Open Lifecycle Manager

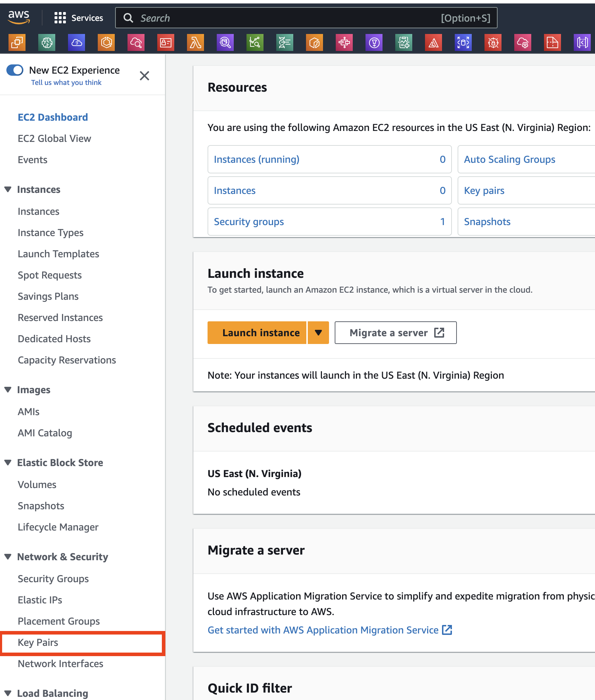click(58, 527)
